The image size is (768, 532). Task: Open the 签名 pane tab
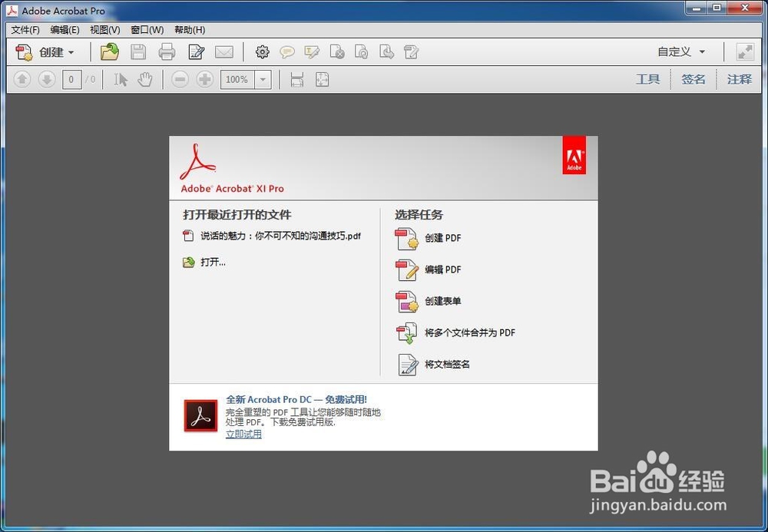point(693,79)
